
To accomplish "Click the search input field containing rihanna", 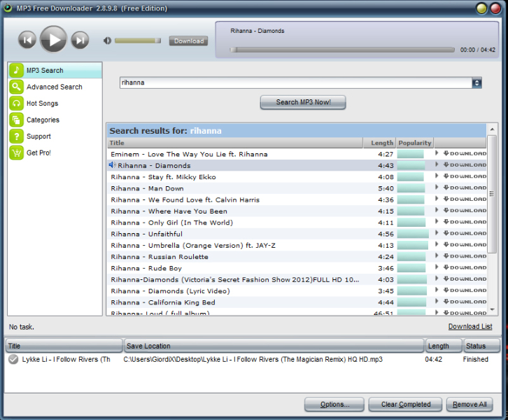I will 295,83.
